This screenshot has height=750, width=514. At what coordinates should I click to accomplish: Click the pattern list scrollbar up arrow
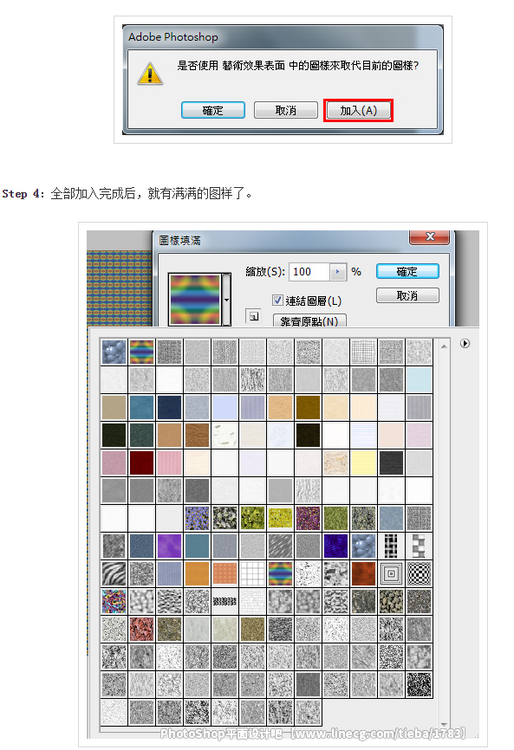444,346
